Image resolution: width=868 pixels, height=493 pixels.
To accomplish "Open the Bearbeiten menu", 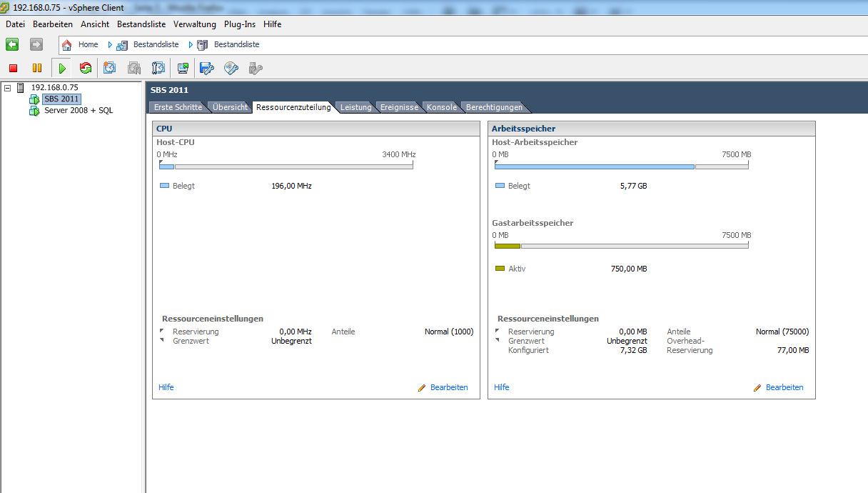I will [53, 24].
